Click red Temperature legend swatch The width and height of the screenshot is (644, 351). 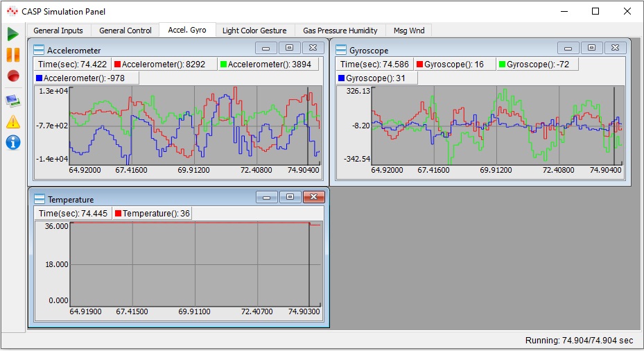[119, 214]
